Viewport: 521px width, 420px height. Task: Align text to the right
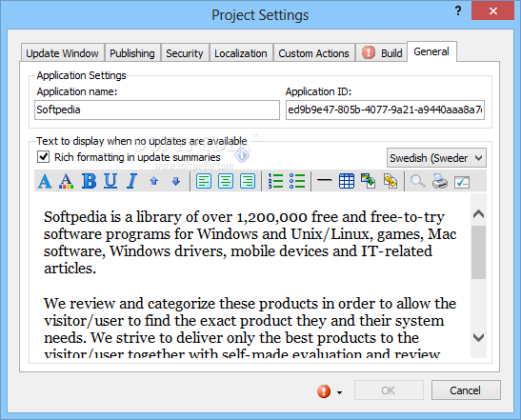click(x=248, y=181)
